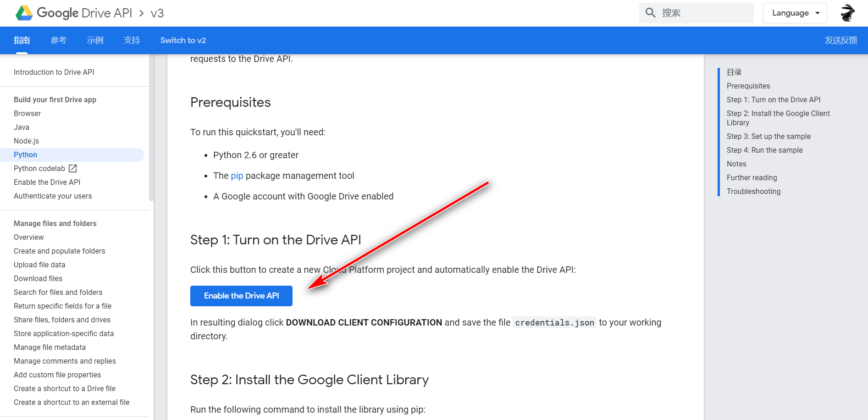868x420 pixels.
Task: Open the Language dropdown
Action: tap(795, 13)
